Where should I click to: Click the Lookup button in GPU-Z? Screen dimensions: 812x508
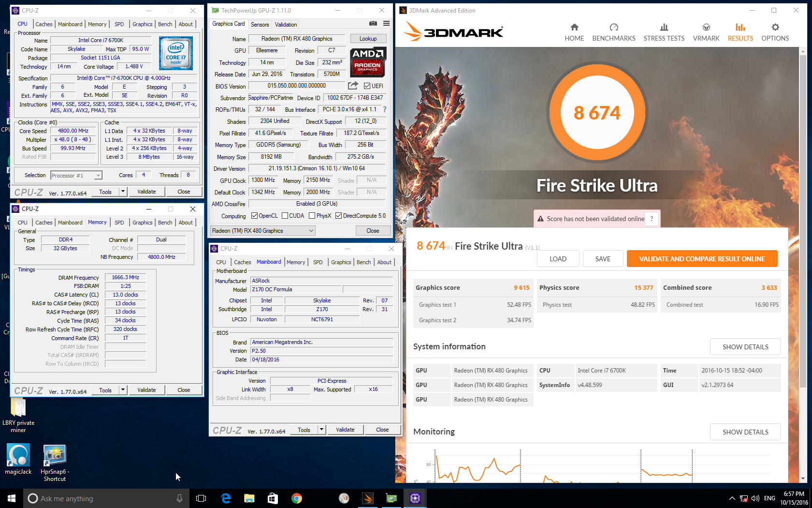click(368, 39)
